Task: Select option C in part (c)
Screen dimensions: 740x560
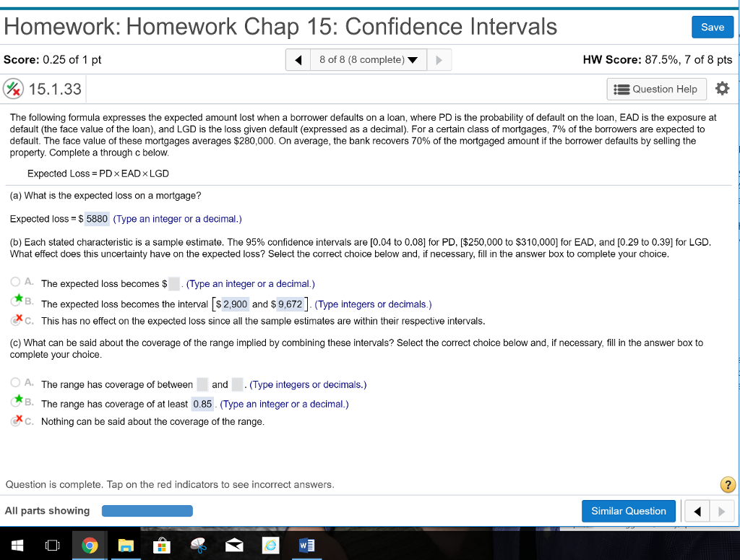Action: pos(16,421)
